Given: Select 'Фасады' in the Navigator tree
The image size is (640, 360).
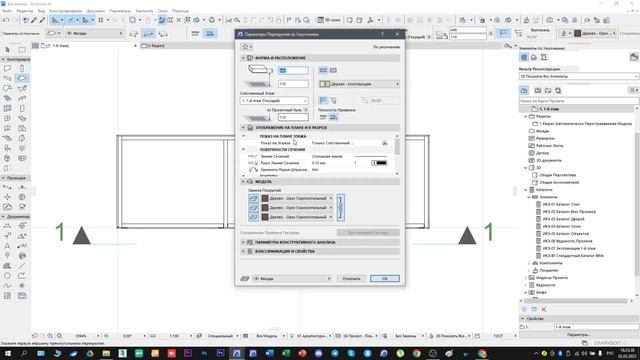Looking at the screenshot, I should 542,131.
